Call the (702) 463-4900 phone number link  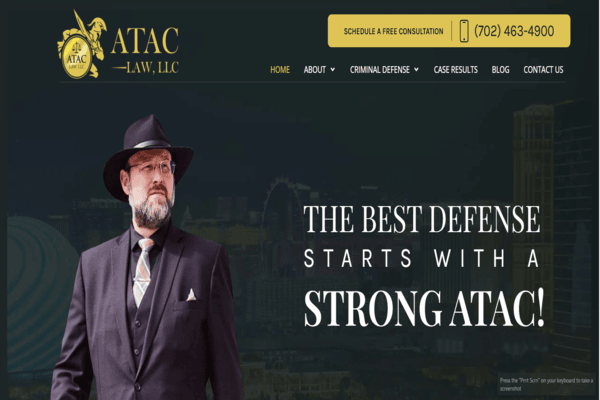tap(514, 31)
